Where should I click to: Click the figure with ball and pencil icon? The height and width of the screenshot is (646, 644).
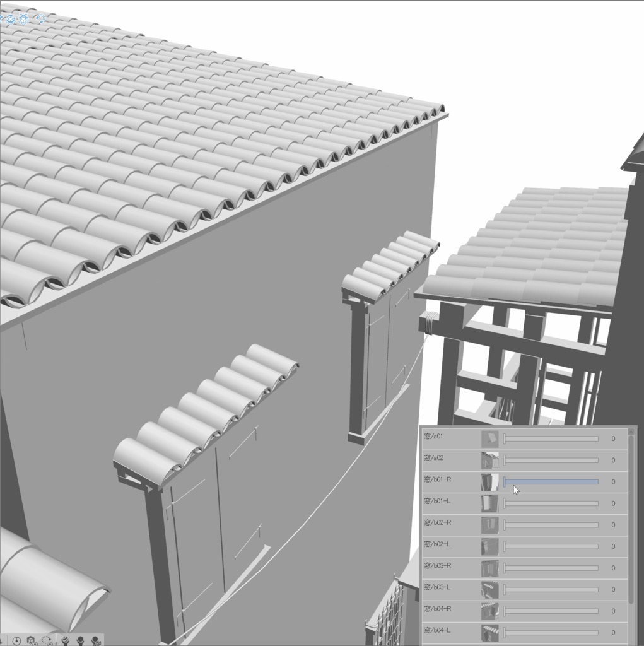pyautogui.click(x=96, y=641)
